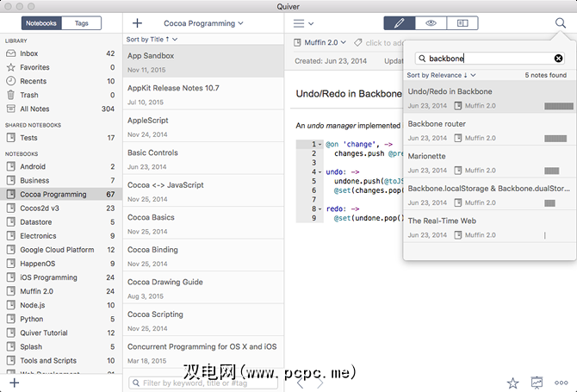The height and width of the screenshot is (392, 577).
Task: Switch to side-by-side view mode
Action: 462,23
